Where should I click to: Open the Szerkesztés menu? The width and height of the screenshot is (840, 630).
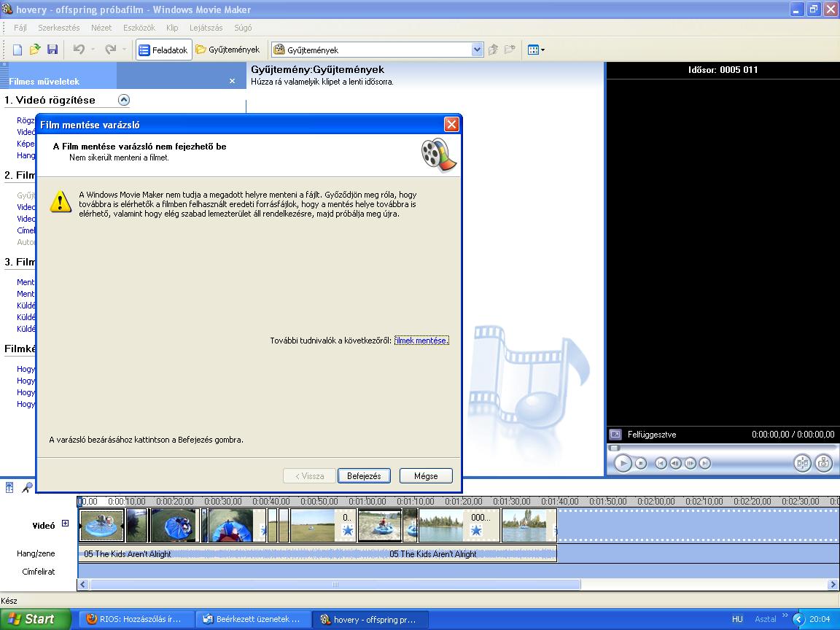59,28
